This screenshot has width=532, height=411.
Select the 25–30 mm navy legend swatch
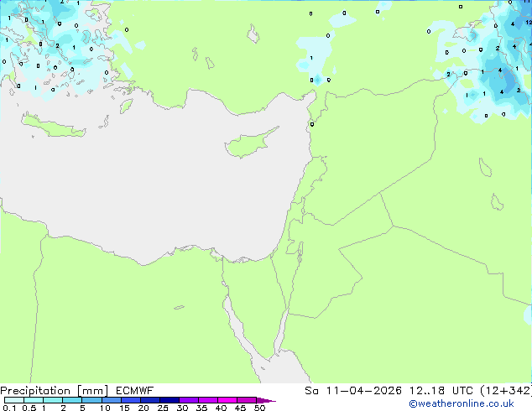point(170,400)
